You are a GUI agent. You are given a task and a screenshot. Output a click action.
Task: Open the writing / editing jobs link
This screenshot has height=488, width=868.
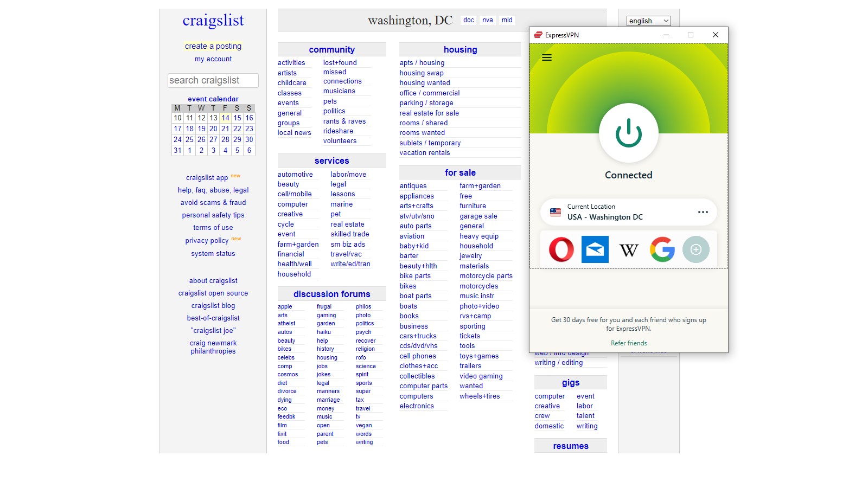[559, 363]
